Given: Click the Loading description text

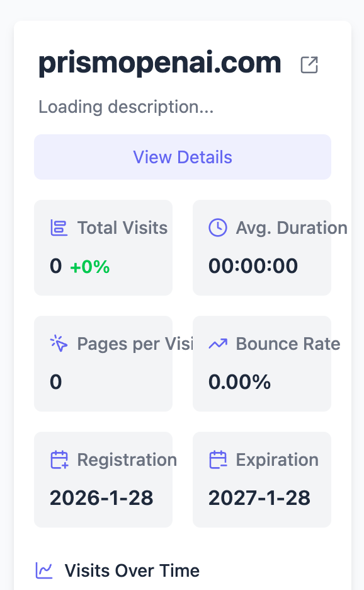Looking at the screenshot, I should [x=127, y=107].
